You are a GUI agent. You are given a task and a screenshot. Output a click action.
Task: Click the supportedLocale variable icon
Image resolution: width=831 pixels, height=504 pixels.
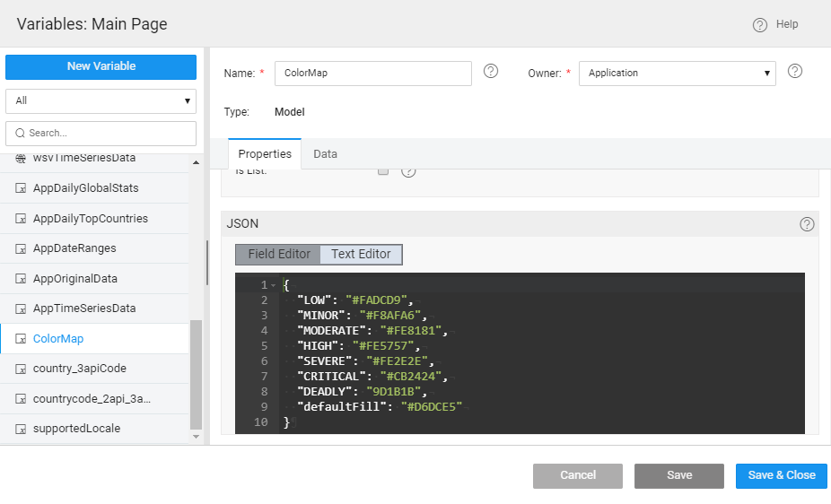pyautogui.click(x=21, y=429)
